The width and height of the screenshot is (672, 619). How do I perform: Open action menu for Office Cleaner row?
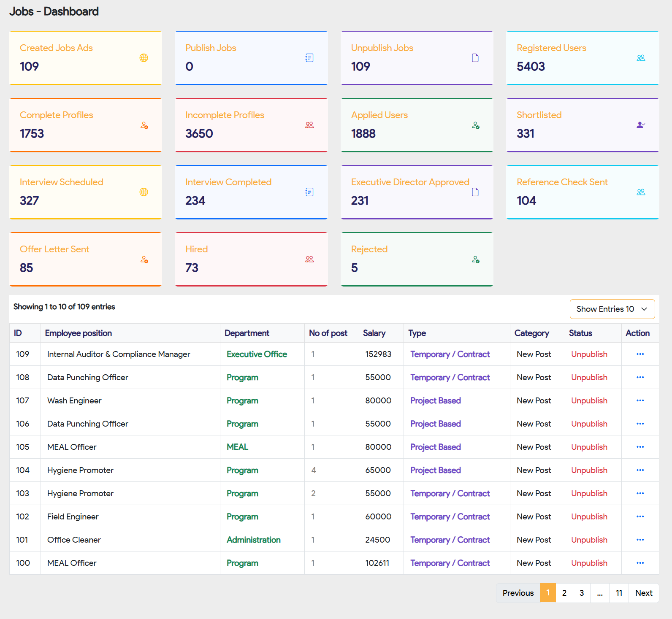(640, 540)
